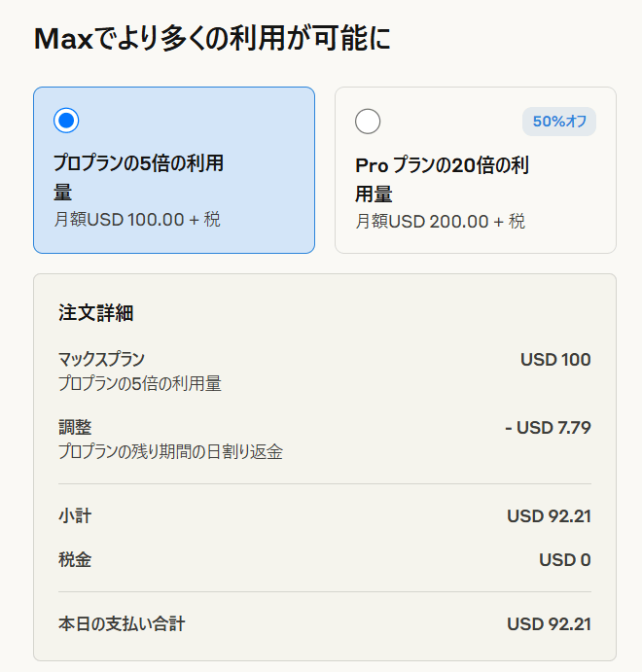Click the Maxでより多くの利用が可能に heading

[212, 38]
